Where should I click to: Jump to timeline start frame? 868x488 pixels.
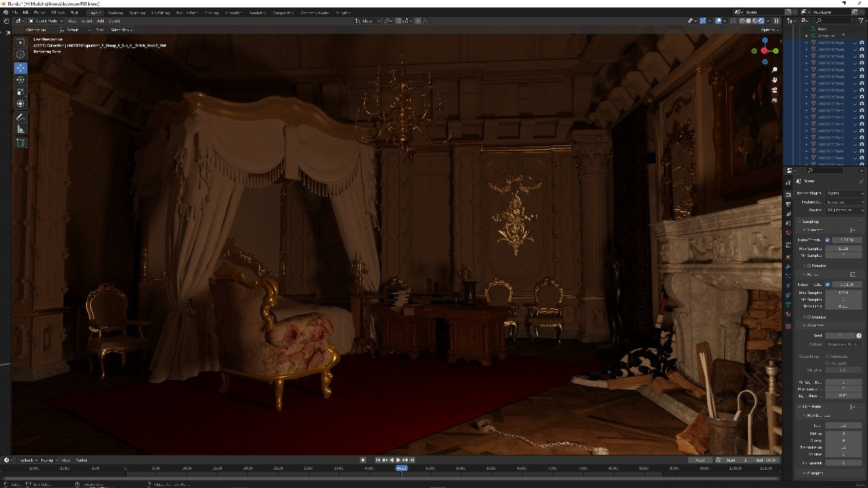378,460
